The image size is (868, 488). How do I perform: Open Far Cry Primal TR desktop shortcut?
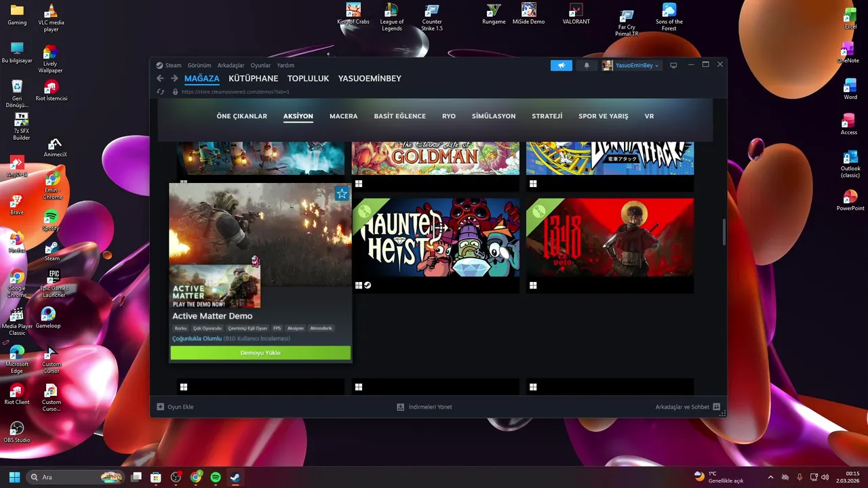coord(627,23)
